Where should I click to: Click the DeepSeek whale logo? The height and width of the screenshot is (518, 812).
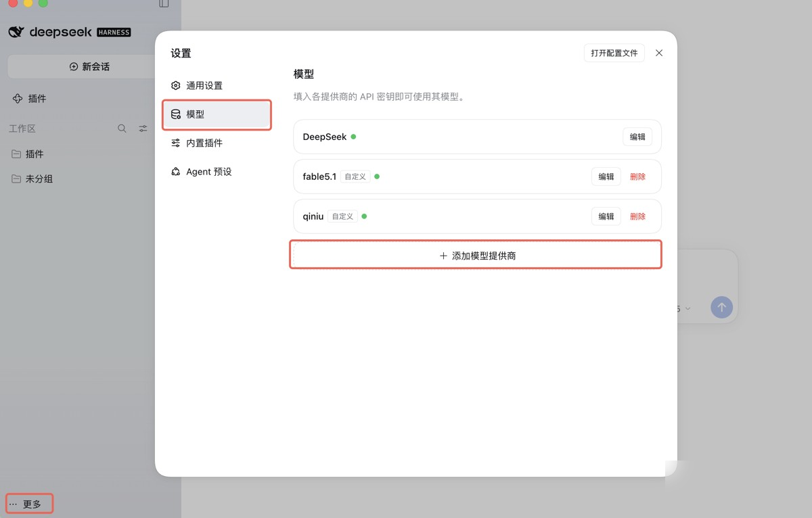pyautogui.click(x=16, y=32)
